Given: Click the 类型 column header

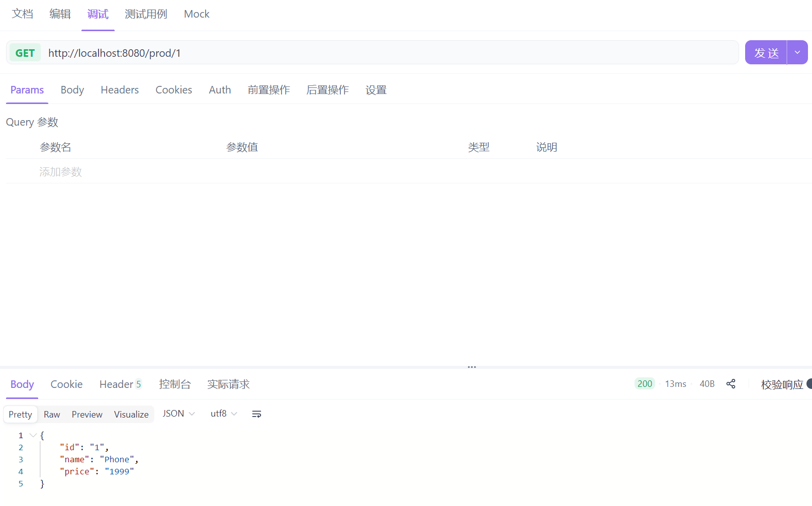Looking at the screenshot, I should (478, 147).
